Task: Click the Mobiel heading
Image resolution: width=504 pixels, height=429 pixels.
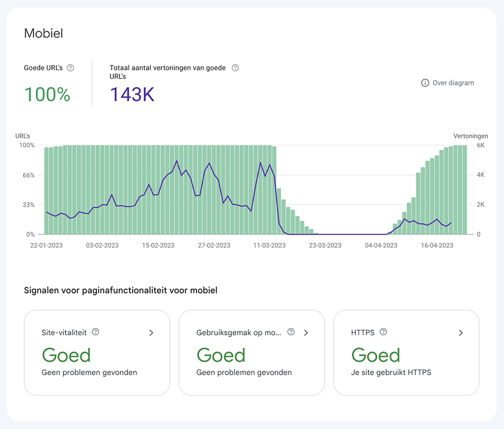Action: coord(43,33)
